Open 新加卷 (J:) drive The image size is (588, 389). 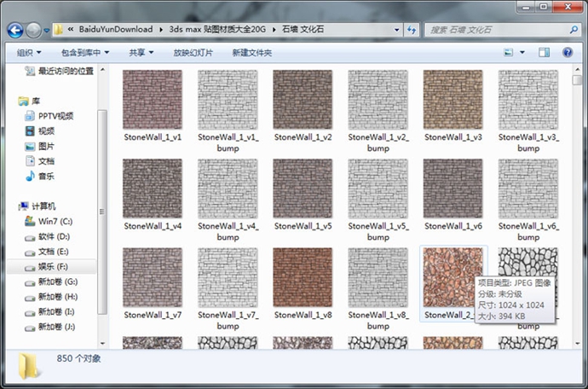(x=49, y=327)
